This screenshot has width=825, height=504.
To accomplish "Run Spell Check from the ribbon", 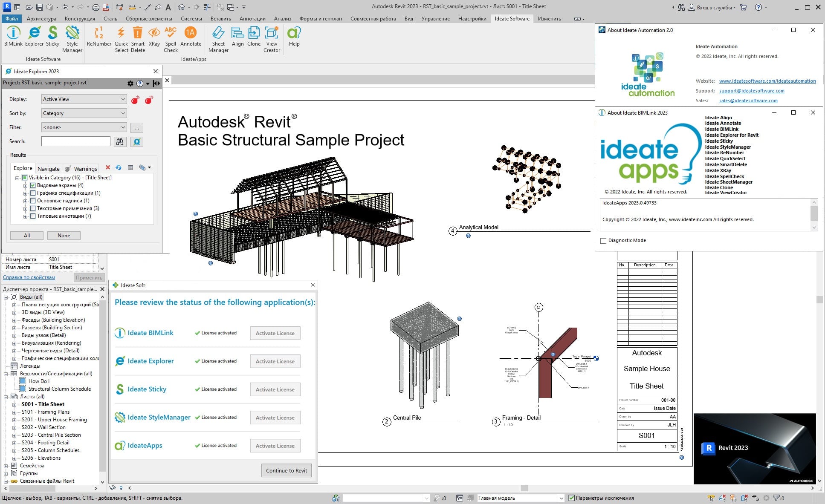I will 171,39.
